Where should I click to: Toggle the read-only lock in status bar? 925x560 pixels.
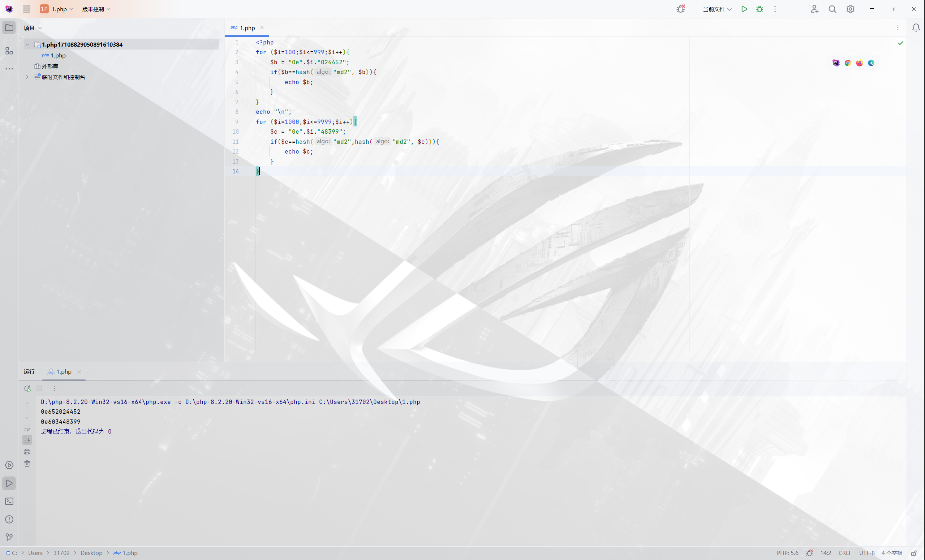tap(914, 553)
